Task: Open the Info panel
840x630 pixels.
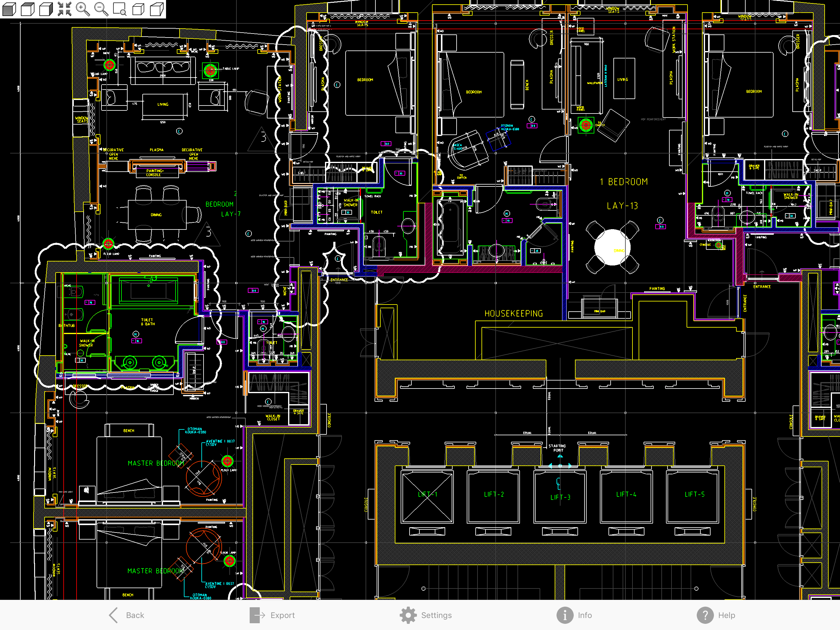Action: 574,615
